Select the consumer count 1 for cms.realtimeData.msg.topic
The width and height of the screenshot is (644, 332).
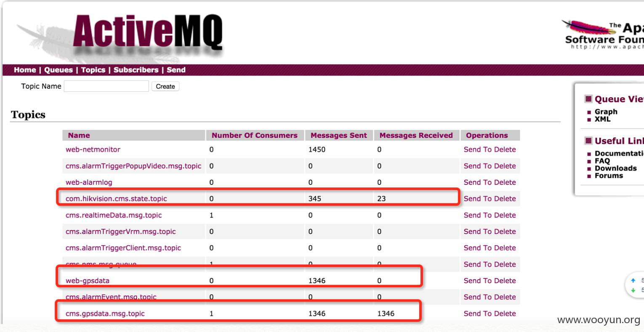(211, 215)
